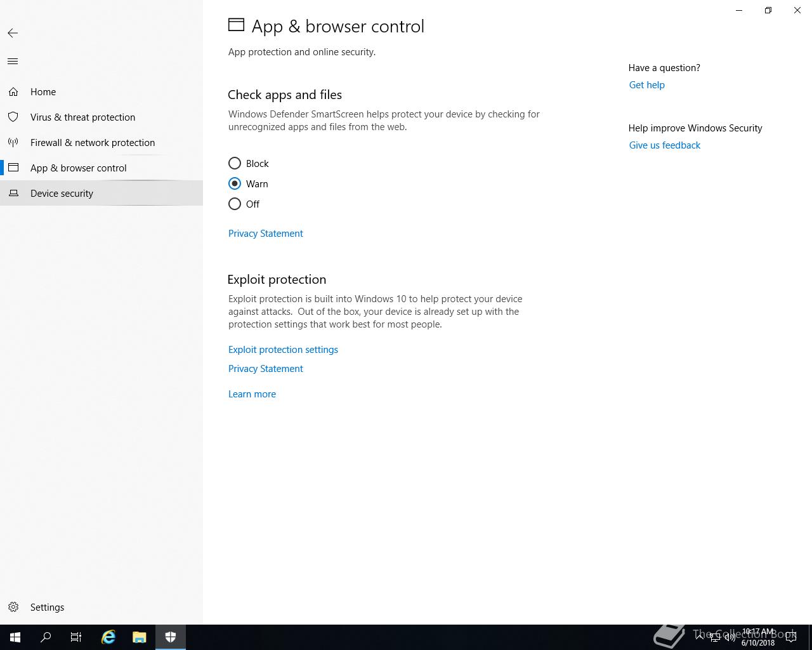Click the 'Have a question?' text
The width and height of the screenshot is (812, 650).
coord(664,68)
